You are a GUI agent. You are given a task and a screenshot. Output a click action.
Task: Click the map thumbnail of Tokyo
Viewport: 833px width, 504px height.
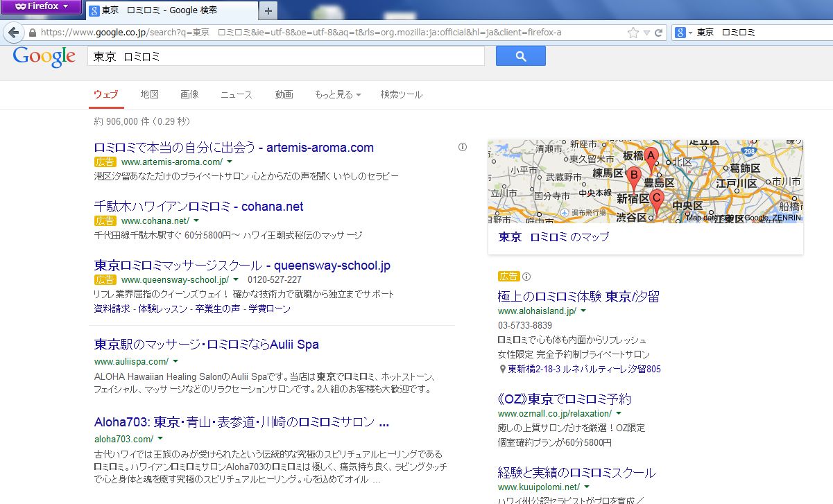click(645, 182)
